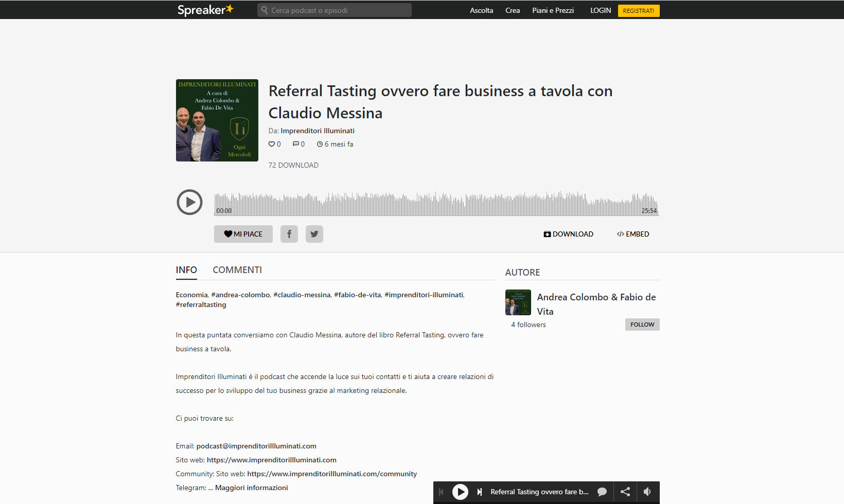This screenshot has height=504, width=844.
Task: Open the author avatar thumbnail
Action: [518, 302]
